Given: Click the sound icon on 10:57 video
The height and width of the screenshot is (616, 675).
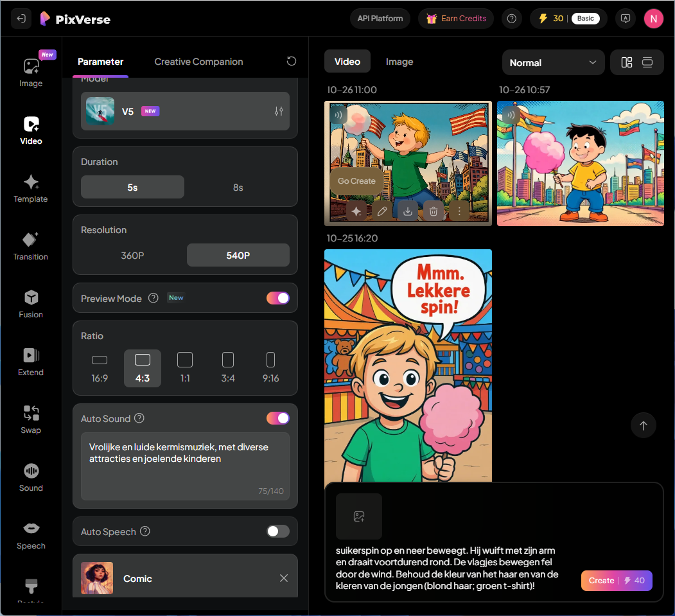Looking at the screenshot, I should click(511, 115).
